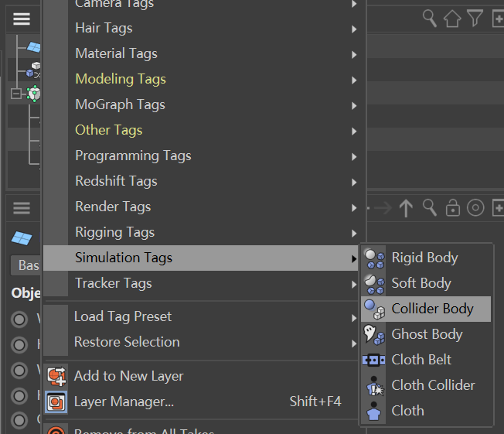Viewport: 504px width, 434px height.
Task: Click the Ghost Body ghost icon
Action: click(374, 334)
